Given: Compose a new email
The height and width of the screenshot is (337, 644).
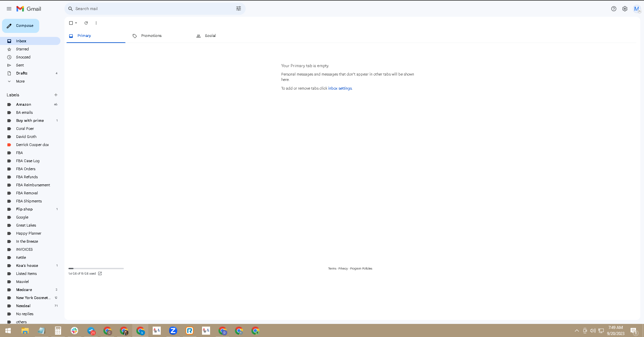Looking at the screenshot, I should pyautogui.click(x=20, y=26).
